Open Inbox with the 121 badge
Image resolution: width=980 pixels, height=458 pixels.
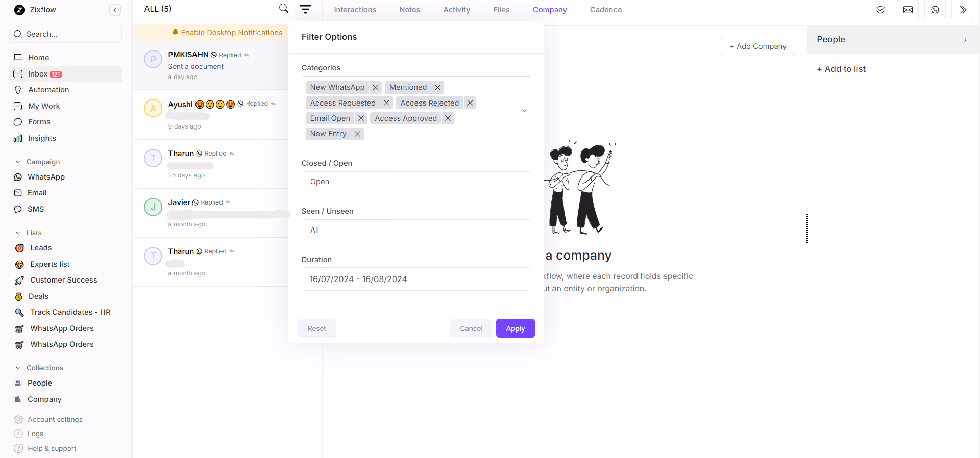(65, 74)
